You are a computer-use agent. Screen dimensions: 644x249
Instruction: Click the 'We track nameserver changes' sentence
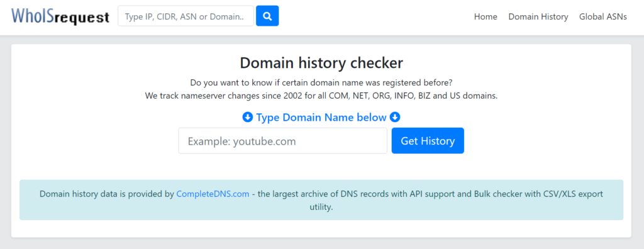(x=321, y=96)
